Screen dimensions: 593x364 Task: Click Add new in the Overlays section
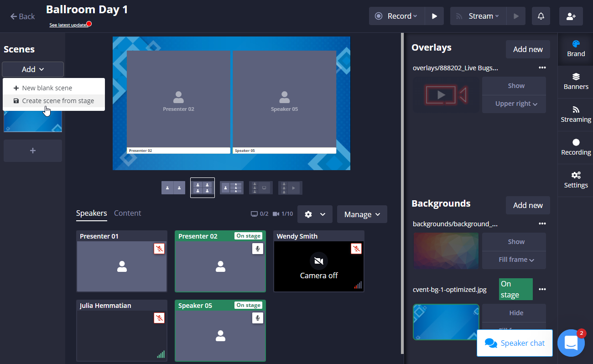pos(528,49)
